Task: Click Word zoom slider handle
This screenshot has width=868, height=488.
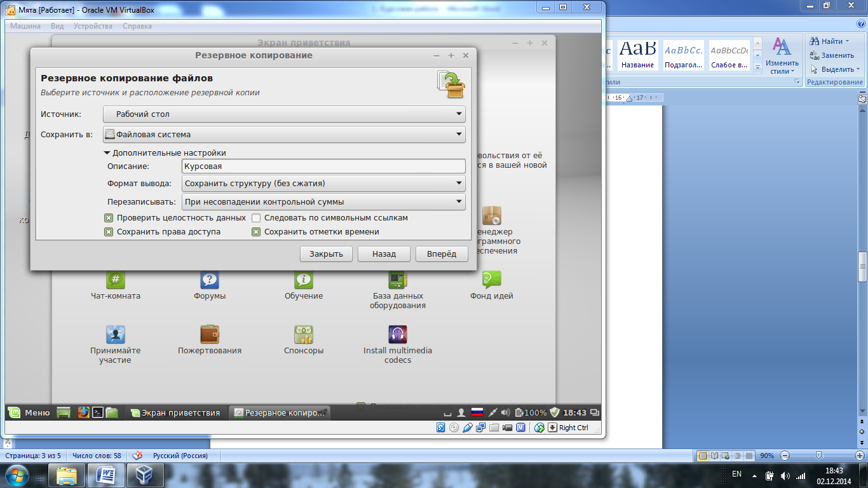Action: [x=818, y=456]
